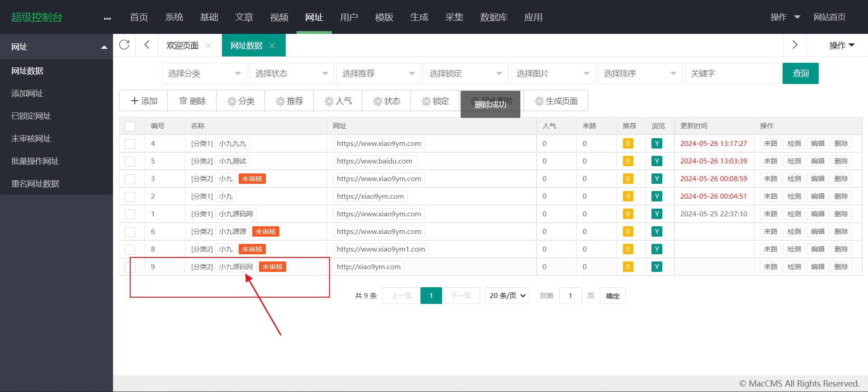
Task: Check the checkbox for row number 3
Action: coord(130,179)
